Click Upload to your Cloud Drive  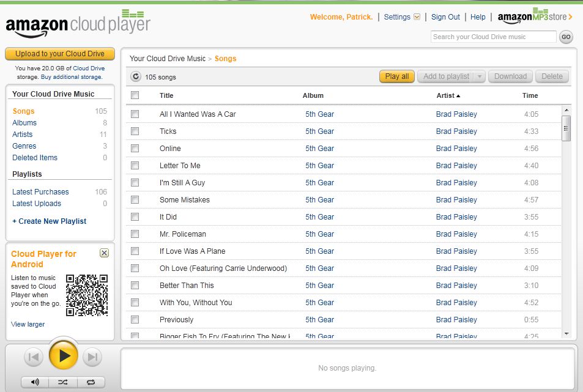(x=60, y=54)
